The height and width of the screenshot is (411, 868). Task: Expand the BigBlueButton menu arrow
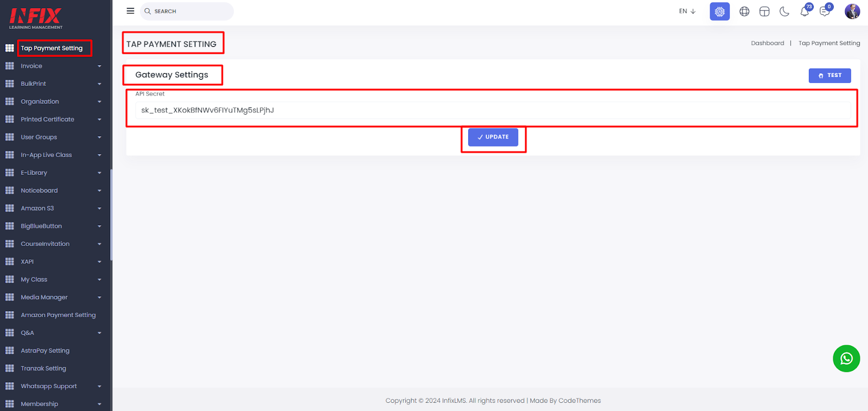point(99,226)
